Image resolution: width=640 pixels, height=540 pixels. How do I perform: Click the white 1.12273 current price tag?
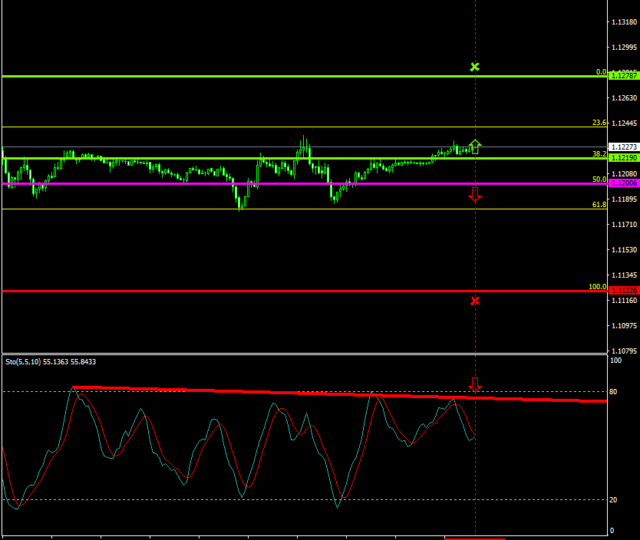coord(623,147)
